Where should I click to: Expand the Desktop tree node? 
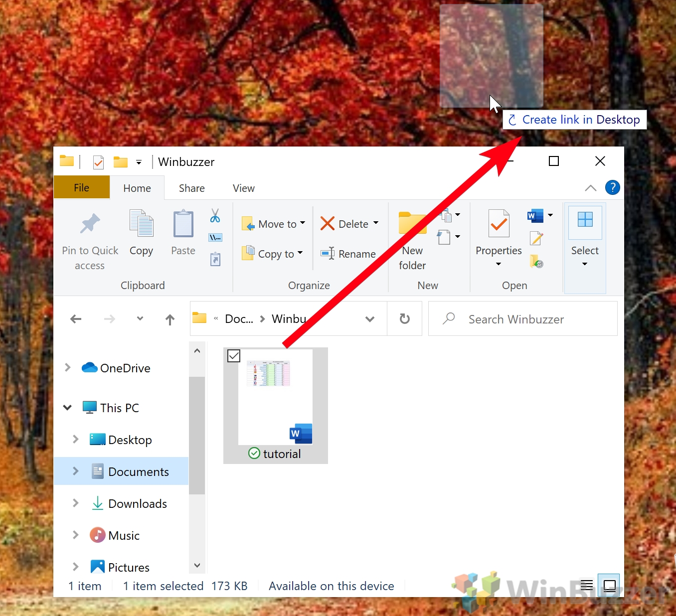click(76, 439)
